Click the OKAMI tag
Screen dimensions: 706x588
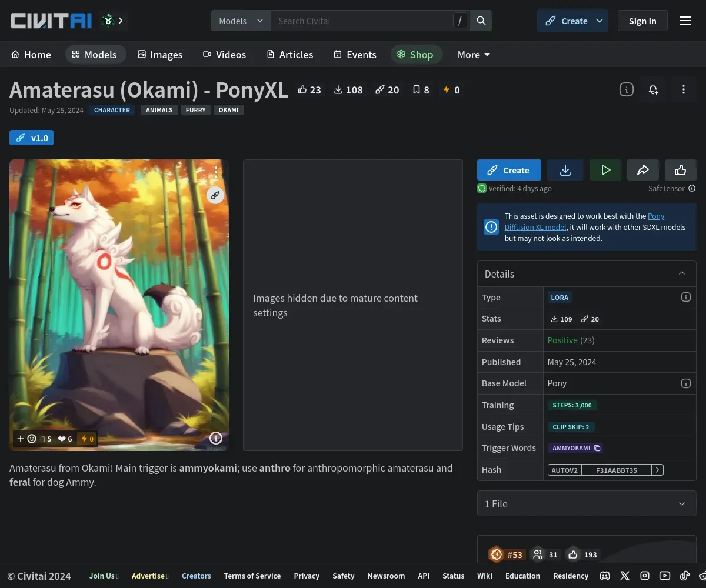pos(229,110)
